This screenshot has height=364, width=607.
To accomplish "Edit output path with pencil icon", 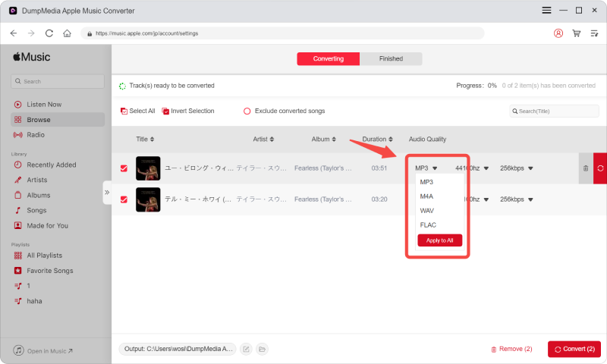I will [x=246, y=349].
